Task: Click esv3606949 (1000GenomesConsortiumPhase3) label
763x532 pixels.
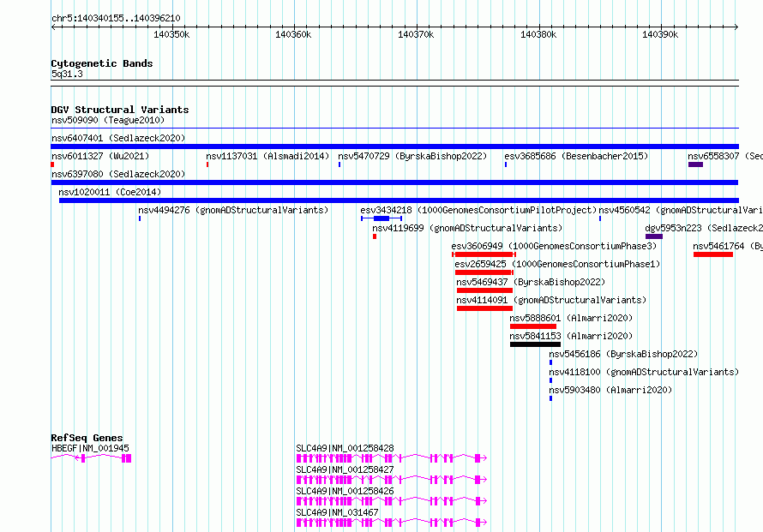Action: 554,246
